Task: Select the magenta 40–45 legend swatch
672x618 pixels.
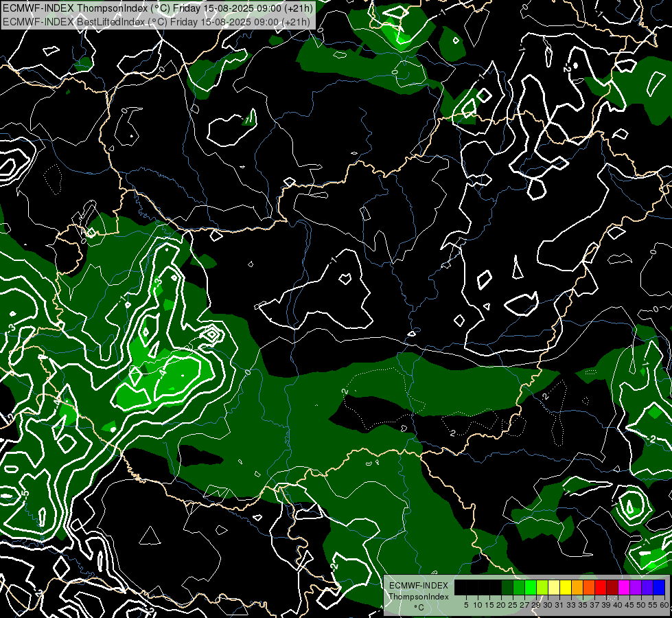Action: coord(623,587)
